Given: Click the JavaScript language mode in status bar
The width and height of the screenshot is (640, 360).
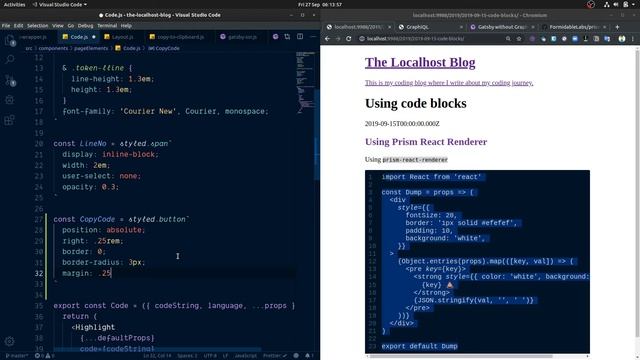Looking at the screenshot, I should coord(245,356).
